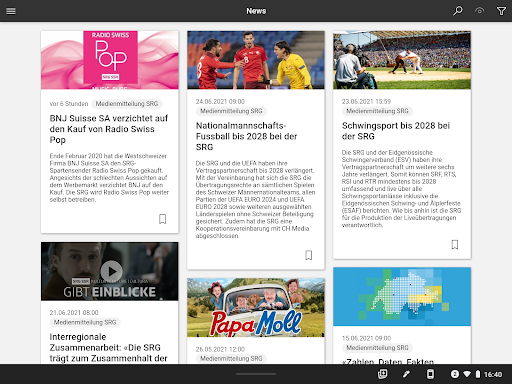Bookmark the Nationalmannschafts-Fussball article
The image size is (512, 384).
[309, 255]
